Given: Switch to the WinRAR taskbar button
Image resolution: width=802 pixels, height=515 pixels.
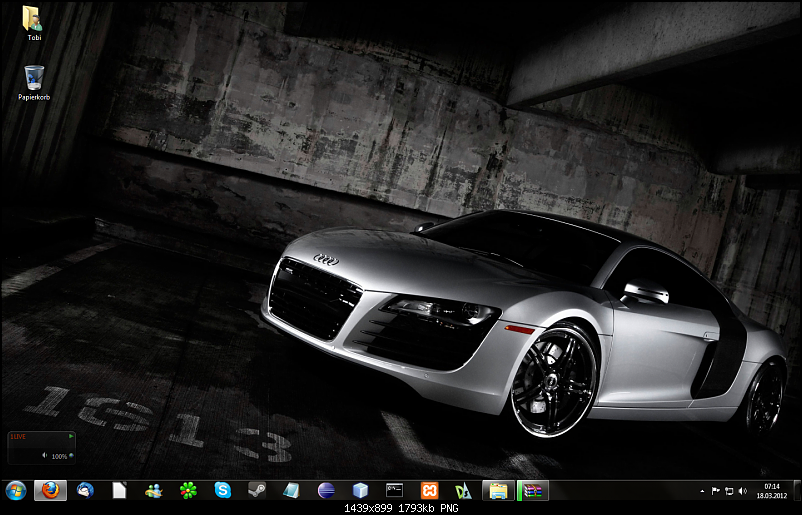Looking at the screenshot, I should (x=532, y=490).
